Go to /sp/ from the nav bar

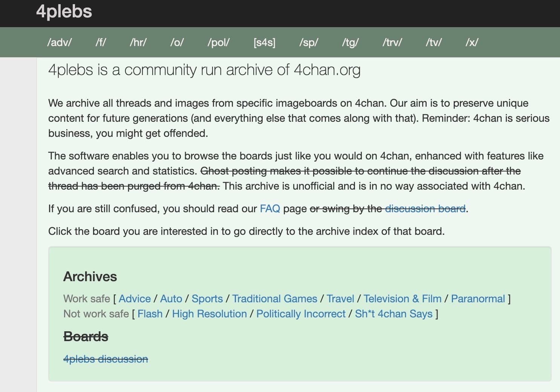coord(309,42)
